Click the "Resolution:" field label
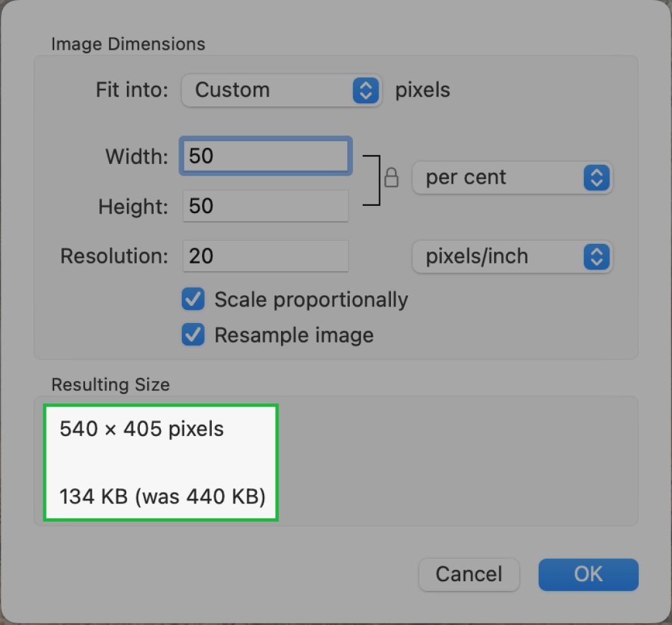672x625 pixels. 114,256
